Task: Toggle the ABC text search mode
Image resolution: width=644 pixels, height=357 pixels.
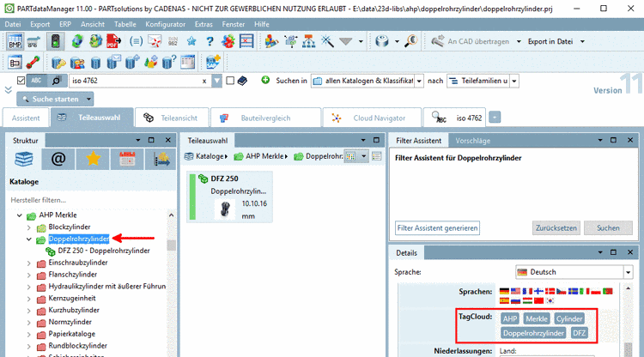Action: [37, 81]
